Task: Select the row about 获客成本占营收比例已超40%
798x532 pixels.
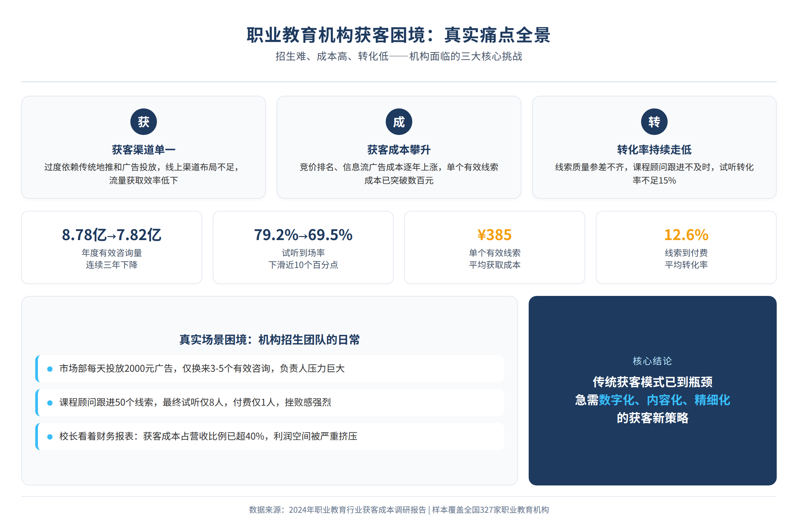Action: pyautogui.click(x=270, y=437)
